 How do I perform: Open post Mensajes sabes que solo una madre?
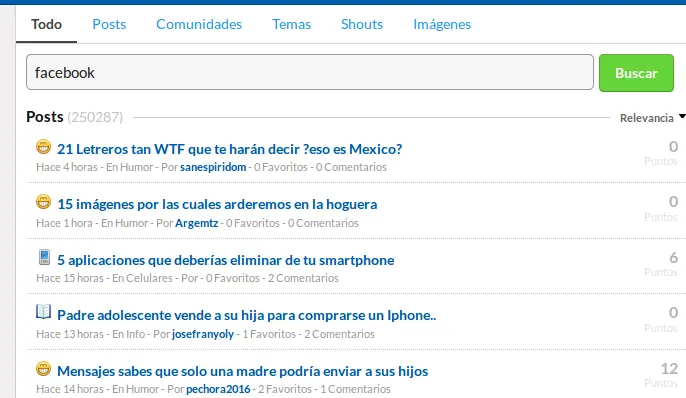(x=243, y=371)
